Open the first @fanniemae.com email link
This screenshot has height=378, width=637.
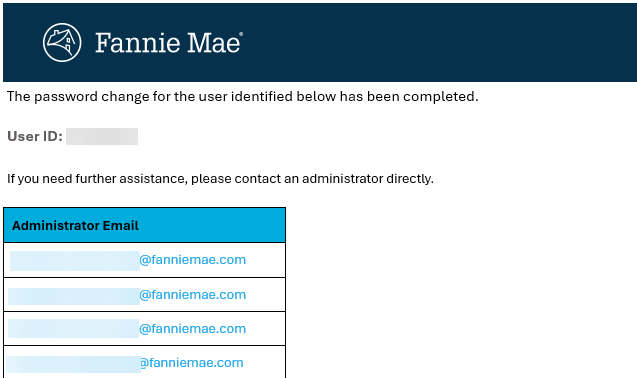[193, 260]
